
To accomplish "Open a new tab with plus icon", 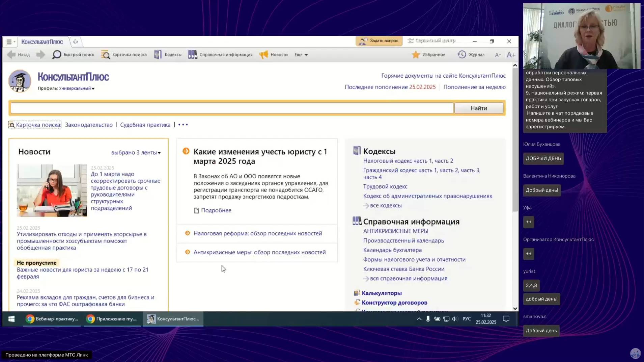I will pos(75,42).
